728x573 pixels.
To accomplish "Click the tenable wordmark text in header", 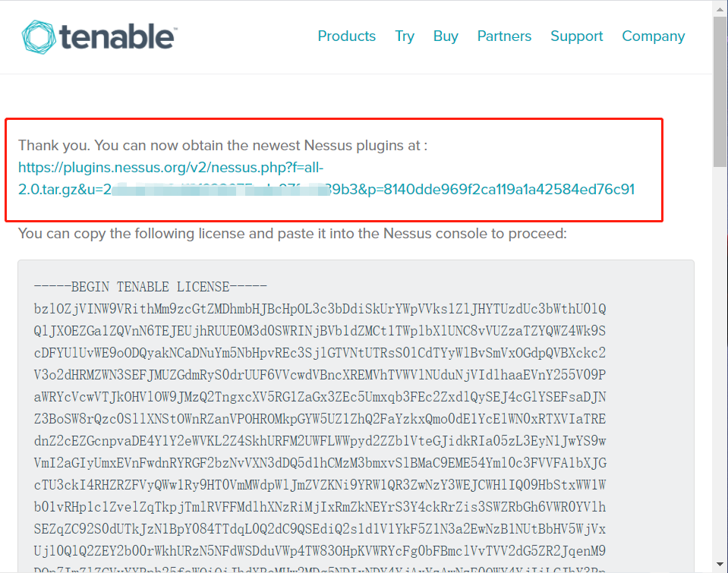I will pos(118,36).
